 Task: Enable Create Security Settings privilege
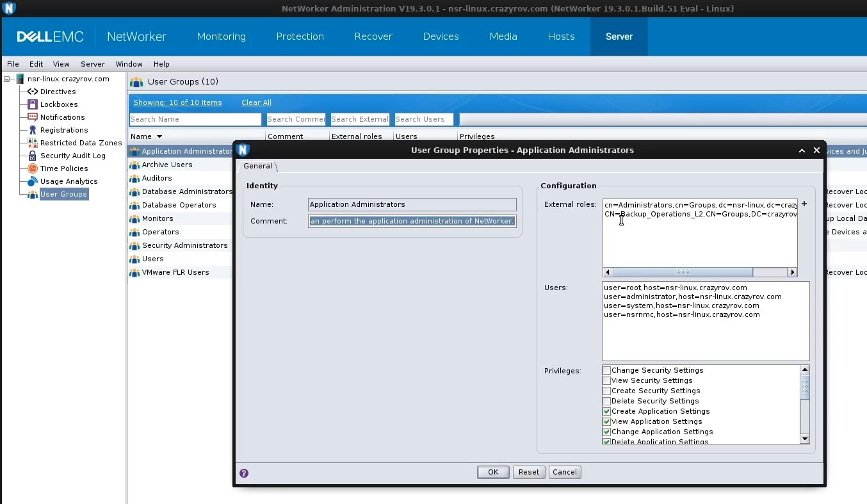(x=606, y=391)
